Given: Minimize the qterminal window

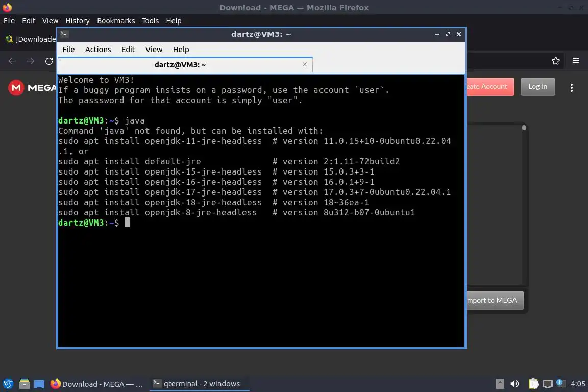Looking at the screenshot, I should (x=437, y=34).
